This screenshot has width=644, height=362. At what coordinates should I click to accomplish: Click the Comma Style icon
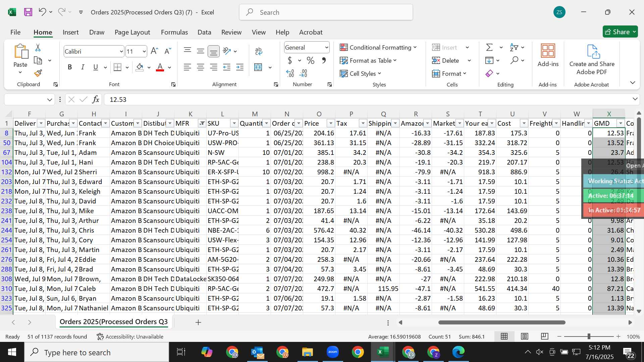click(324, 60)
